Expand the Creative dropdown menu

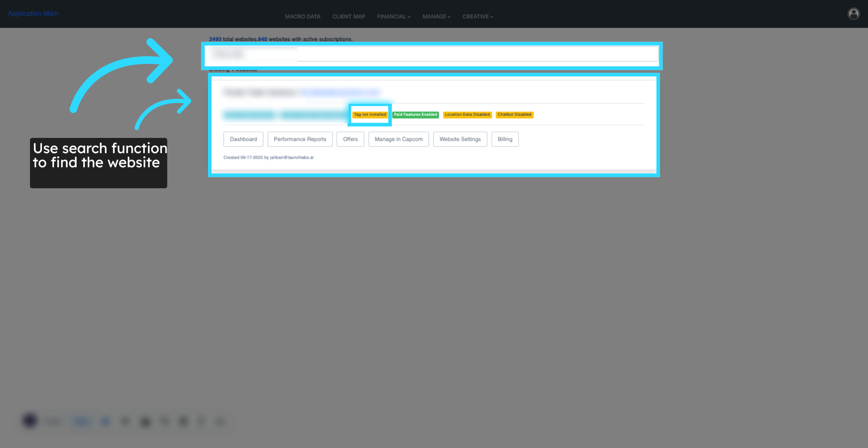477,17
